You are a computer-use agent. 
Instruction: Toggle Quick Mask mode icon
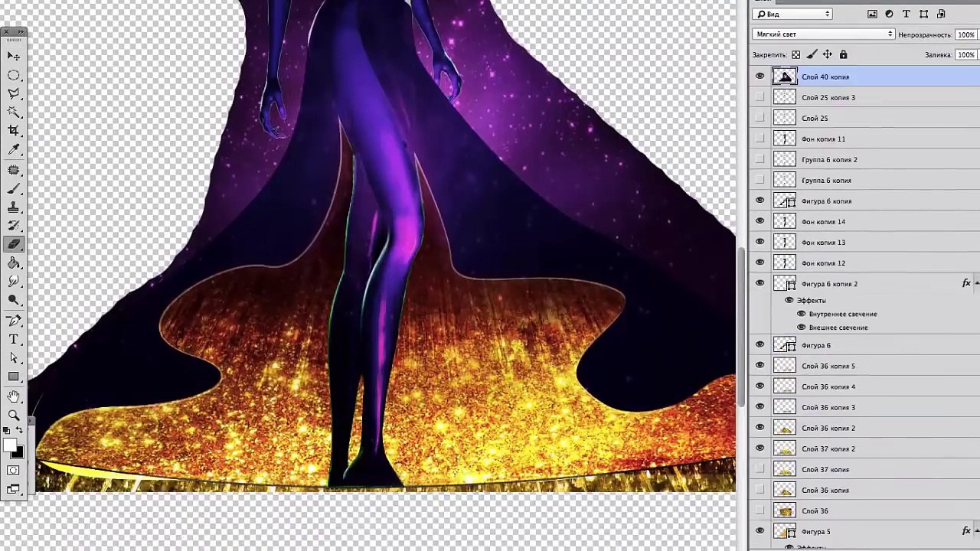[x=14, y=471]
